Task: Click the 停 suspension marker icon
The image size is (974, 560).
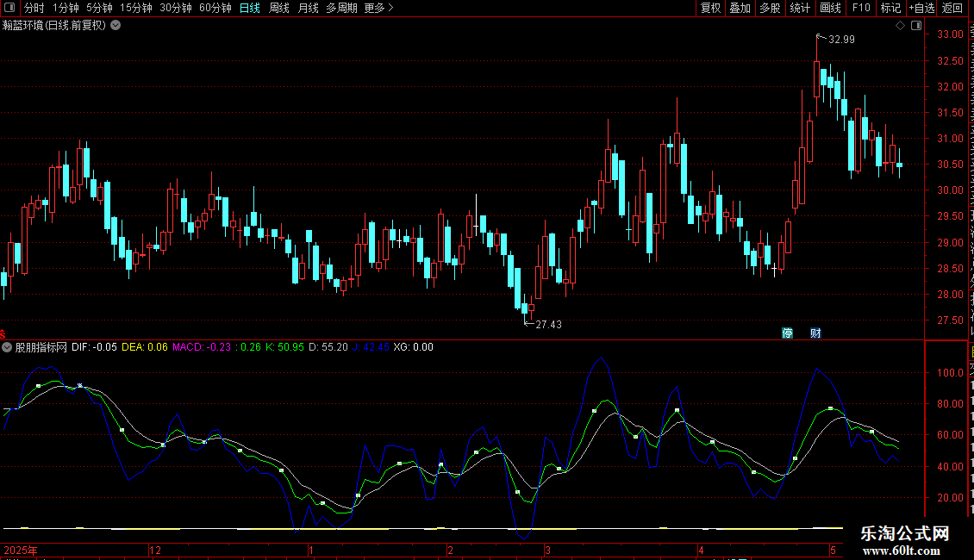Action: [787, 333]
